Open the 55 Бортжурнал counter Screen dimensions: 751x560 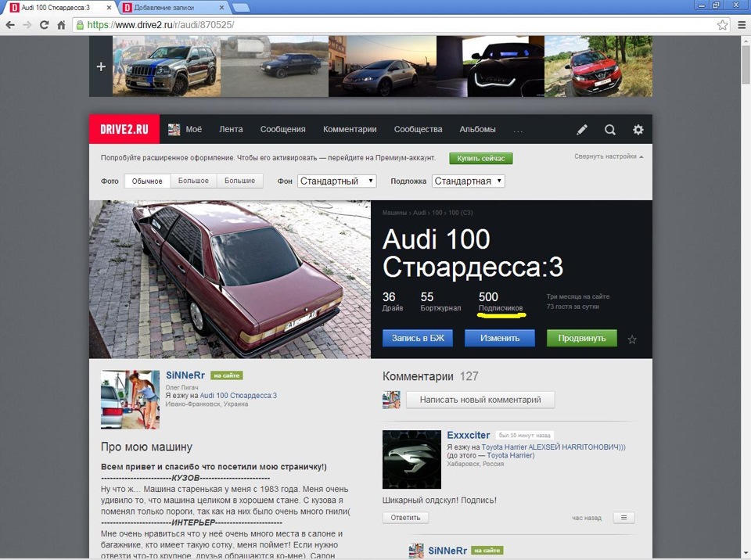click(440, 302)
